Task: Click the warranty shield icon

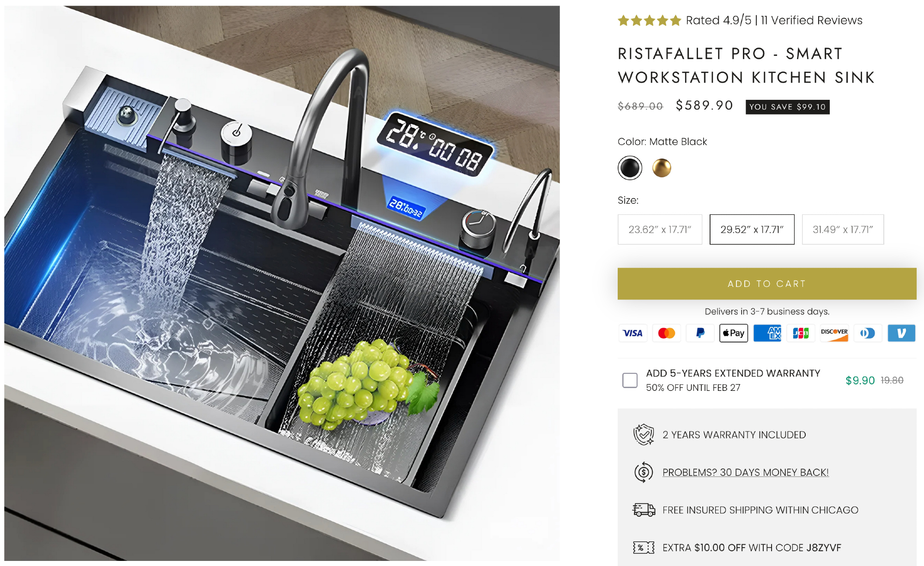Action: 644,435
